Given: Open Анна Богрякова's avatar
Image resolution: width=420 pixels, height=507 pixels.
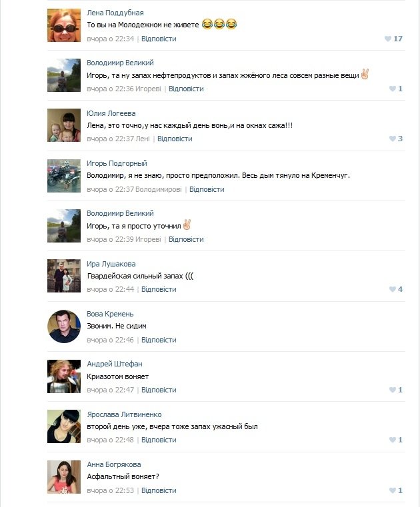Looking at the screenshot, I should [64, 477].
